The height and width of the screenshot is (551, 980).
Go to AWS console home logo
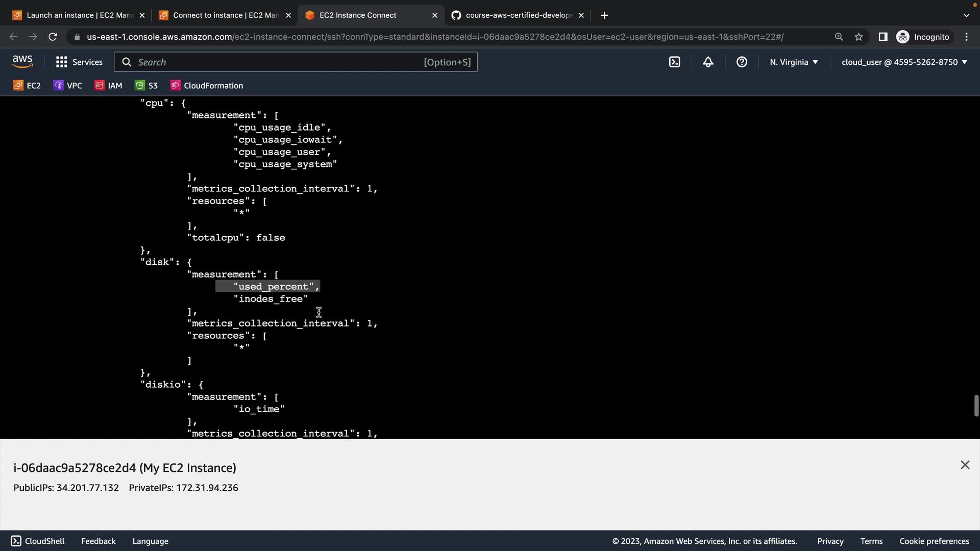22,62
